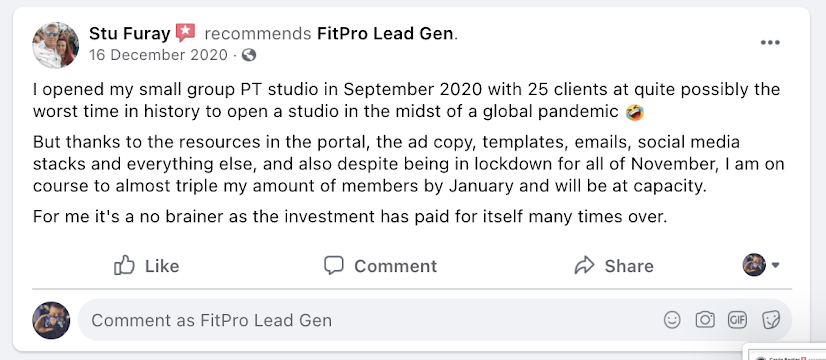The image size is (826, 360).
Task: Open the three-dot post options menu
Action: click(x=770, y=43)
